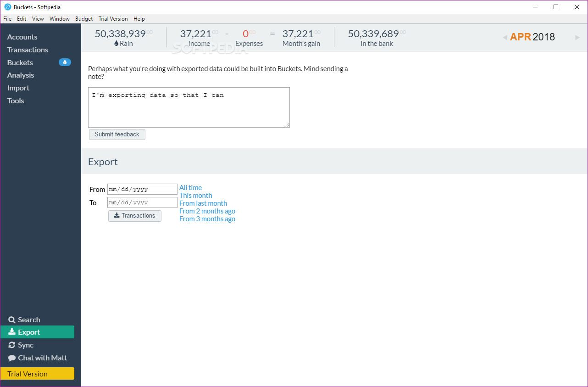
Task: Click the APR 2018 month label
Action: pos(533,37)
